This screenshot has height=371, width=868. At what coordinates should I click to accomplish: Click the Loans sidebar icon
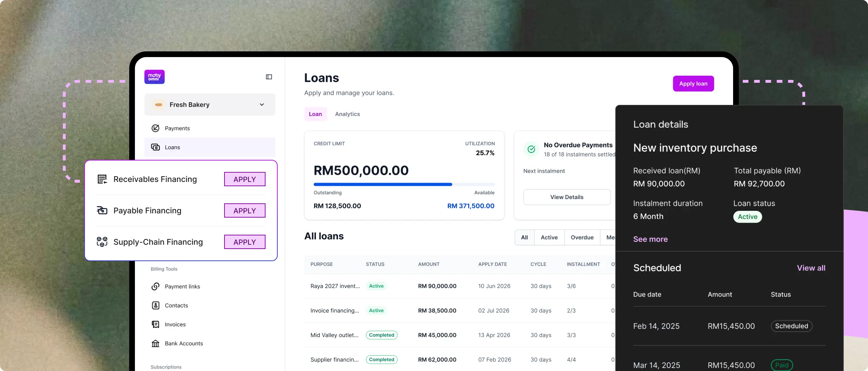point(156,147)
